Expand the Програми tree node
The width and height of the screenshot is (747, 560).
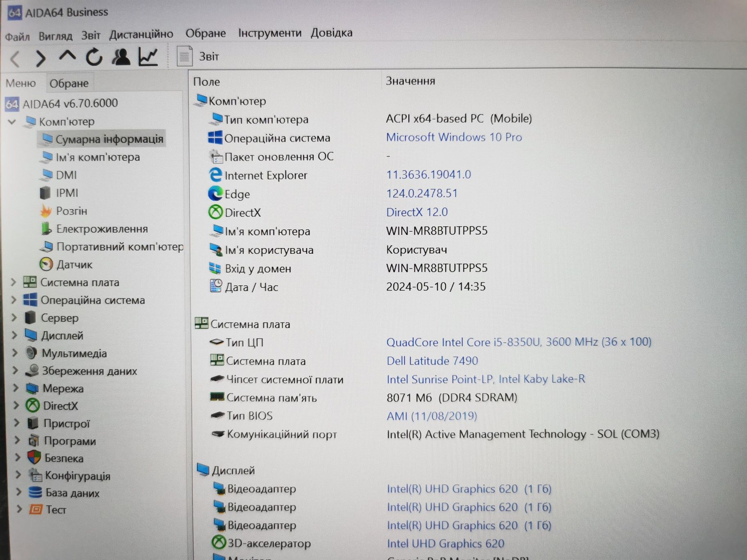tap(17, 440)
